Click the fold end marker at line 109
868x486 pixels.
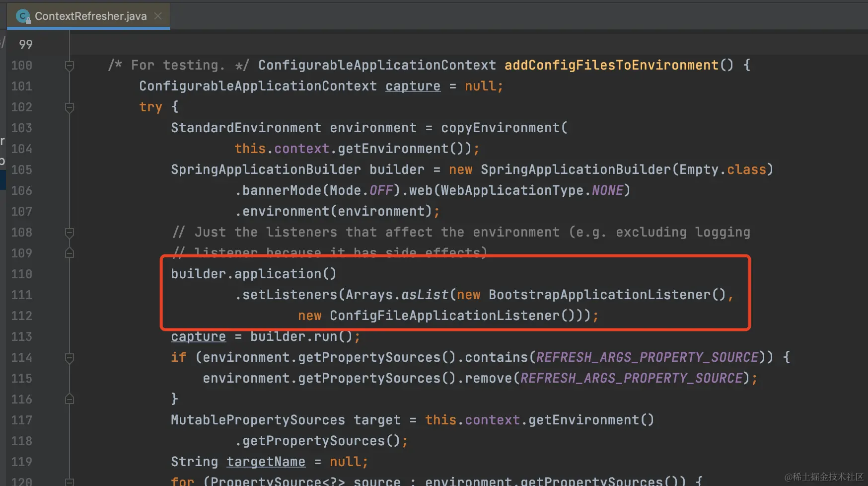(70, 253)
